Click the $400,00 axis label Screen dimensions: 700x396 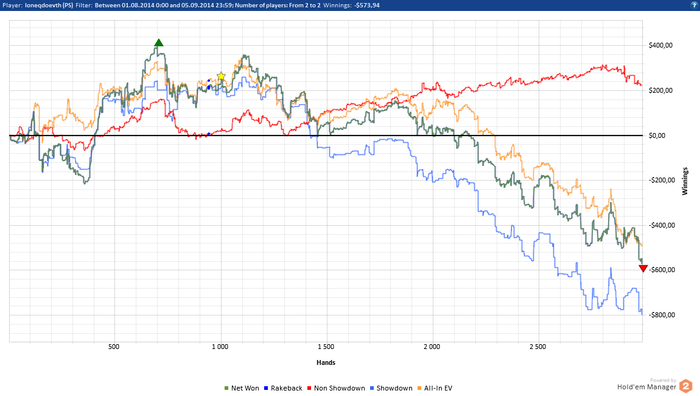coord(660,45)
